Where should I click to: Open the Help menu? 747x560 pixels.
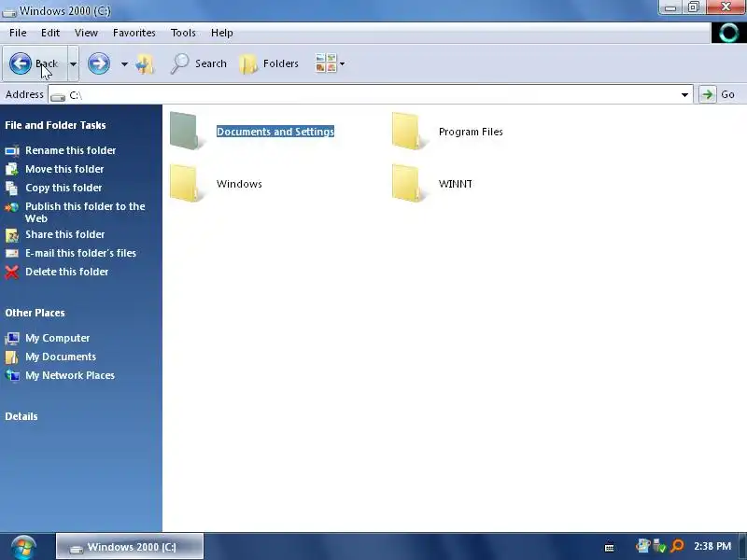(221, 33)
